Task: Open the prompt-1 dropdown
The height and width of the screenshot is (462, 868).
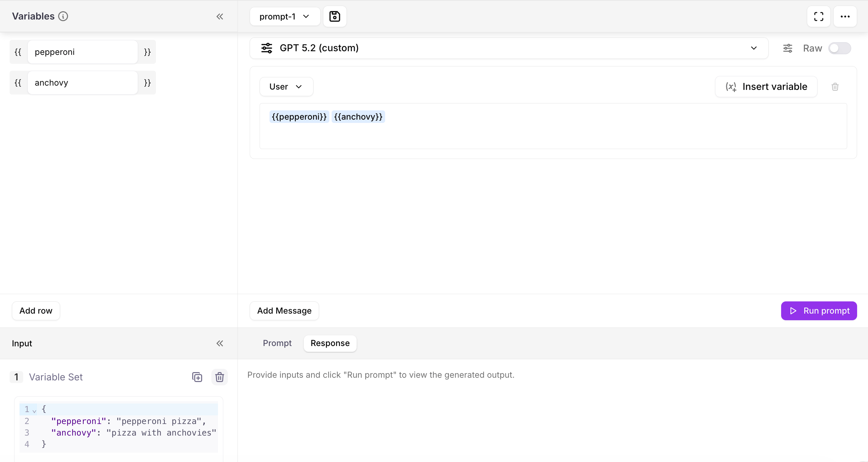Action: (x=285, y=17)
